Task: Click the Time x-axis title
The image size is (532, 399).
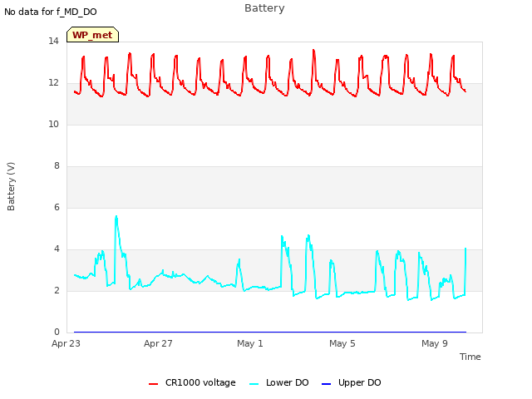Action: 470,357
